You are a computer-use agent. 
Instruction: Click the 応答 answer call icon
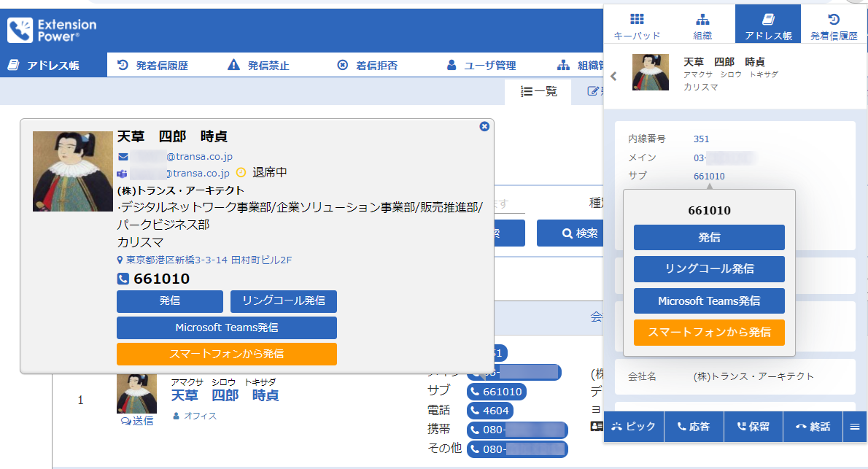[693, 427]
